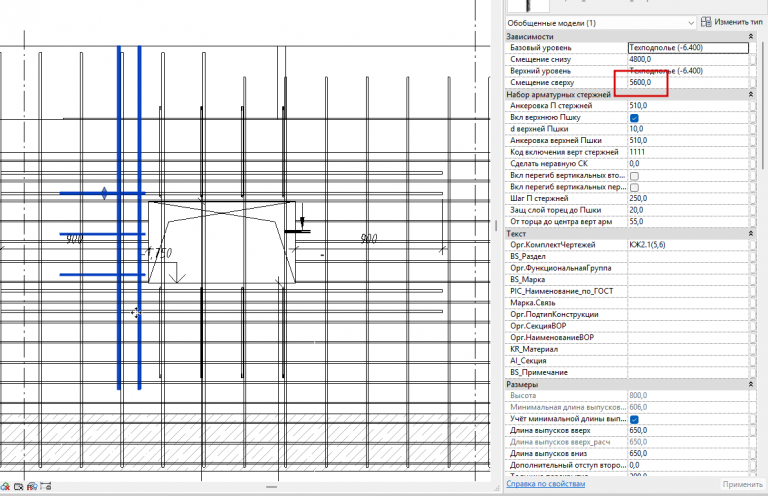The image size is (768, 496).
Task: Click the temporary view properties icon in view bar
Action: click(x=19, y=486)
